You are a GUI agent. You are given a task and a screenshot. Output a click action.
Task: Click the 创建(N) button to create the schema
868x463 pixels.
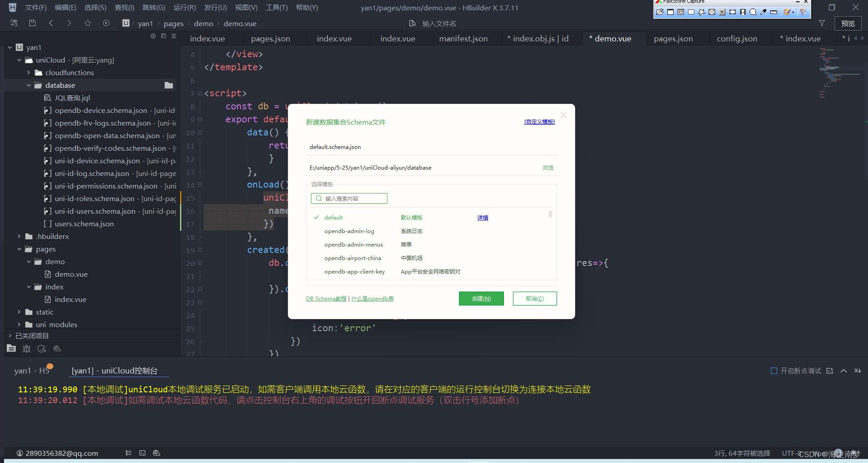481,298
